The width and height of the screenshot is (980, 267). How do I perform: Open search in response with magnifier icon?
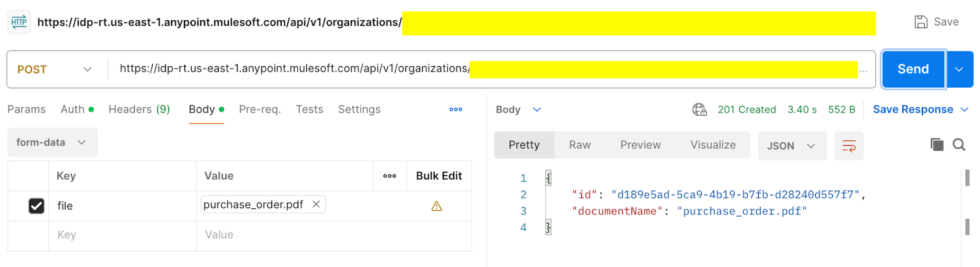[959, 145]
